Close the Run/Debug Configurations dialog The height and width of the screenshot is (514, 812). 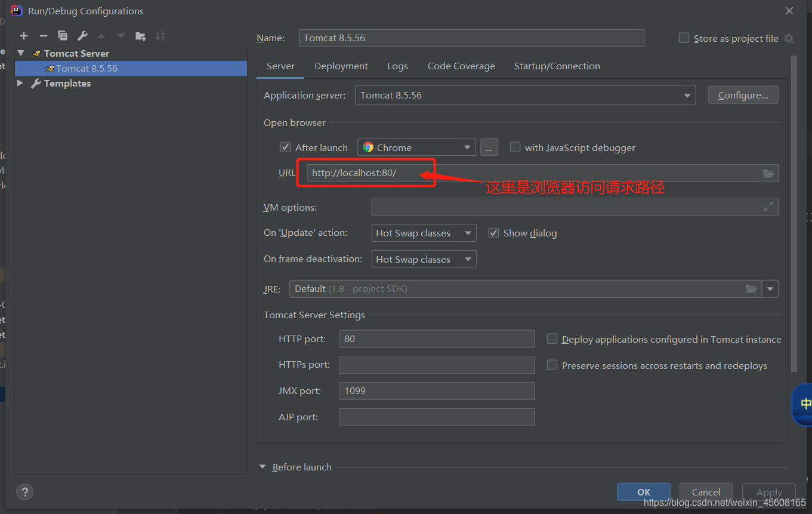pos(789,11)
